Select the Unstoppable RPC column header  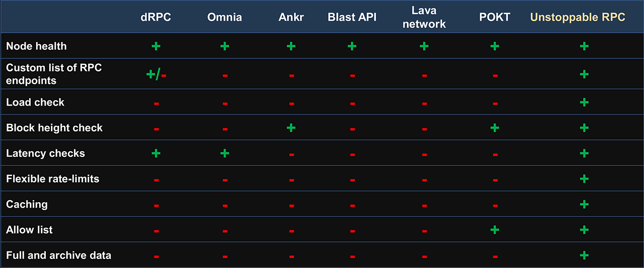point(578,17)
